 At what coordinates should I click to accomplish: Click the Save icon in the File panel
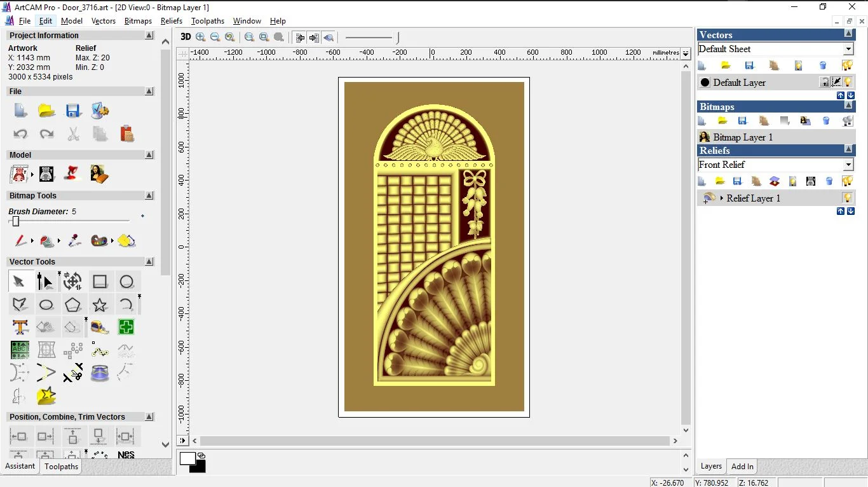tap(73, 111)
